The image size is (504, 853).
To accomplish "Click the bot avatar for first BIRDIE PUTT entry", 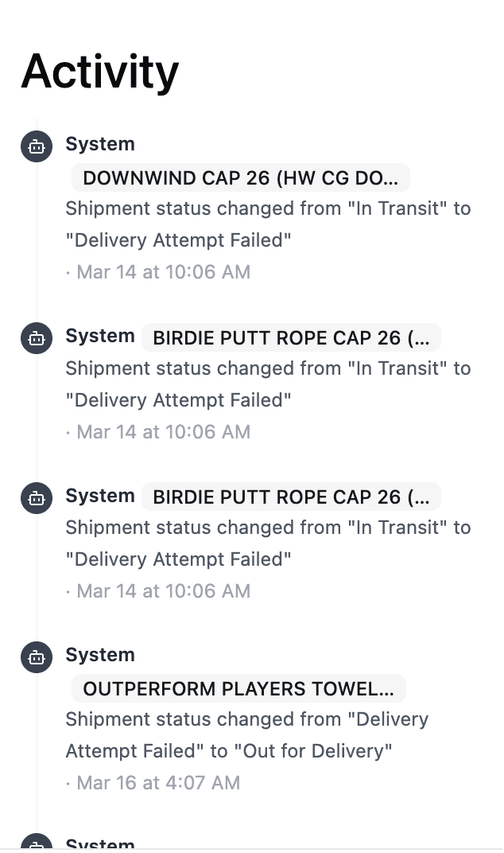I will coord(36,338).
